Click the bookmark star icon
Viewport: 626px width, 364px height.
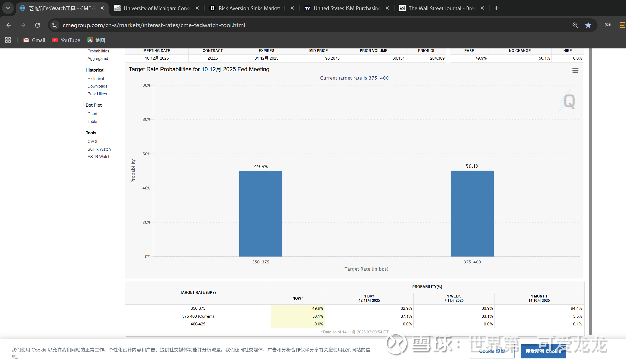coord(588,25)
